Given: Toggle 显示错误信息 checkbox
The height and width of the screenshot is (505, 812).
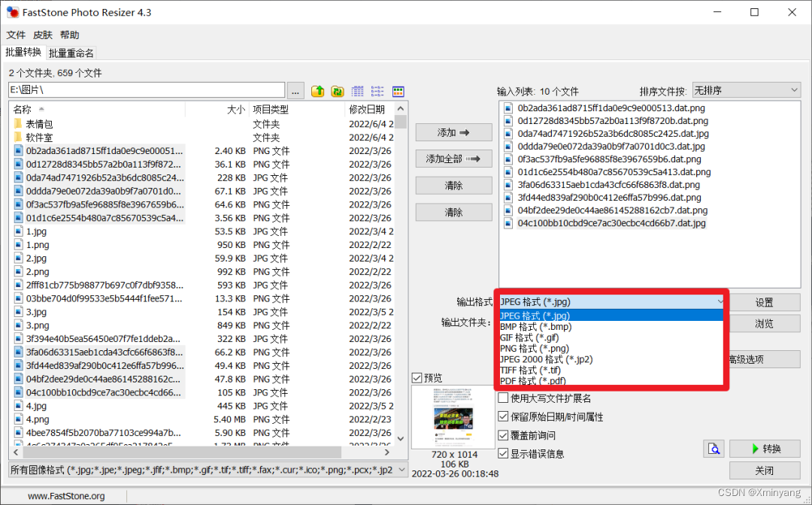Looking at the screenshot, I should coord(503,454).
